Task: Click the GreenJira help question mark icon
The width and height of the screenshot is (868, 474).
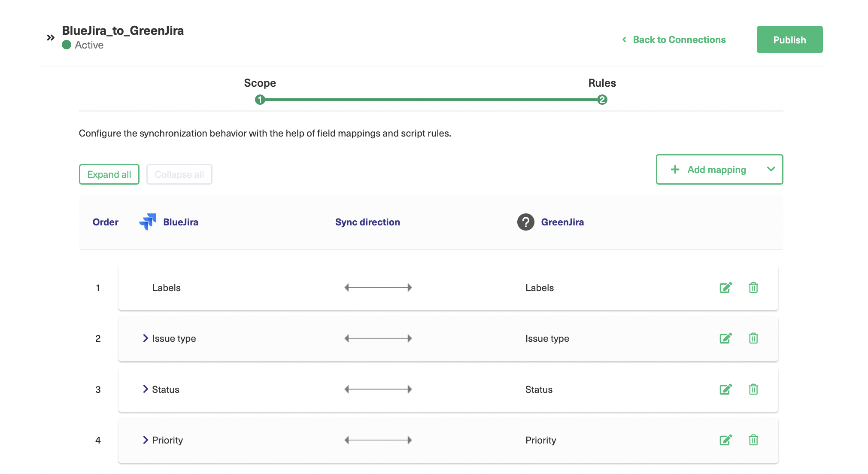Action: [x=525, y=222]
